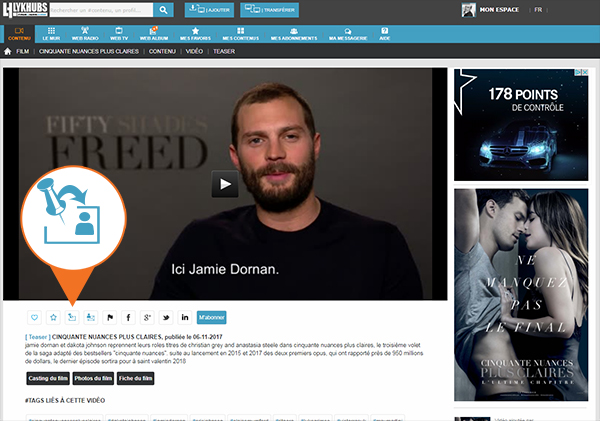Screen dimensions: 600x421
Task: Click the flag report icon
Action: [x=109, y=317]
